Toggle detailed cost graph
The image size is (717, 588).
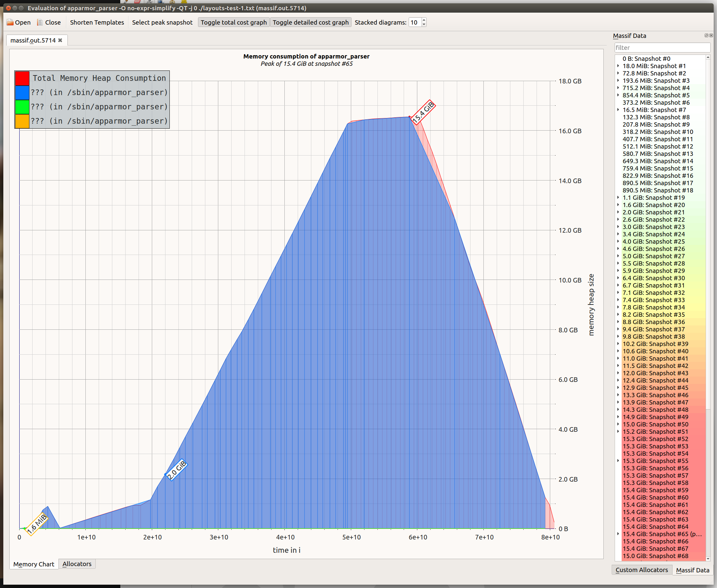pyautogui.click(x=310, y=22)
